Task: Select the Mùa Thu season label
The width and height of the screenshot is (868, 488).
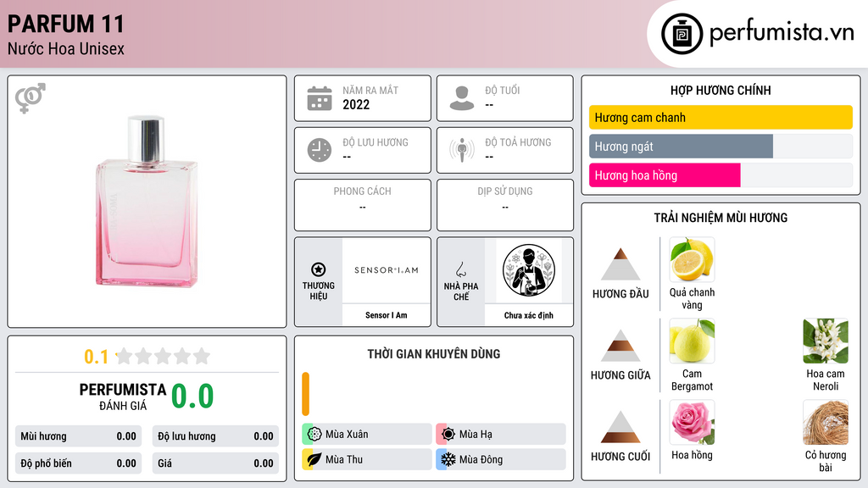Action: (x=344, y=460)
